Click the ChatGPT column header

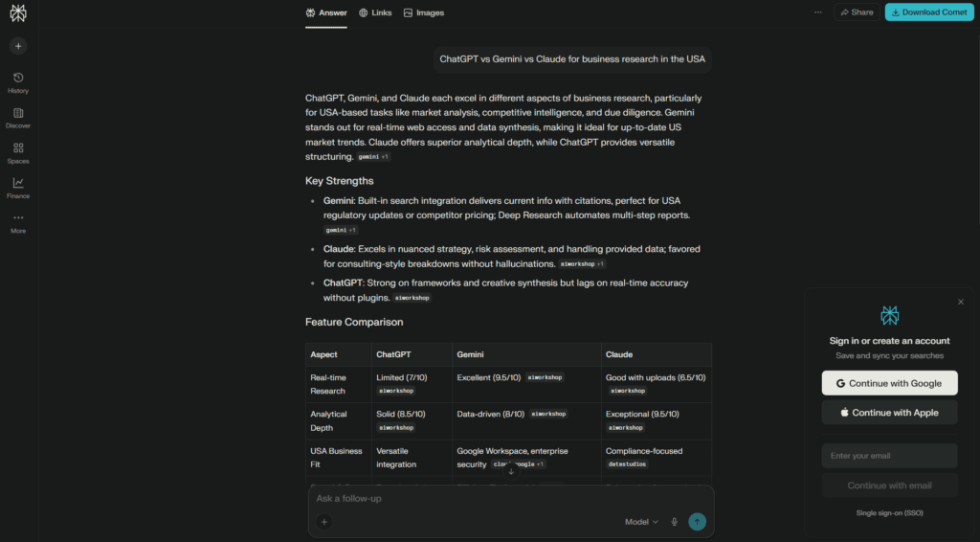pos(393,354)
